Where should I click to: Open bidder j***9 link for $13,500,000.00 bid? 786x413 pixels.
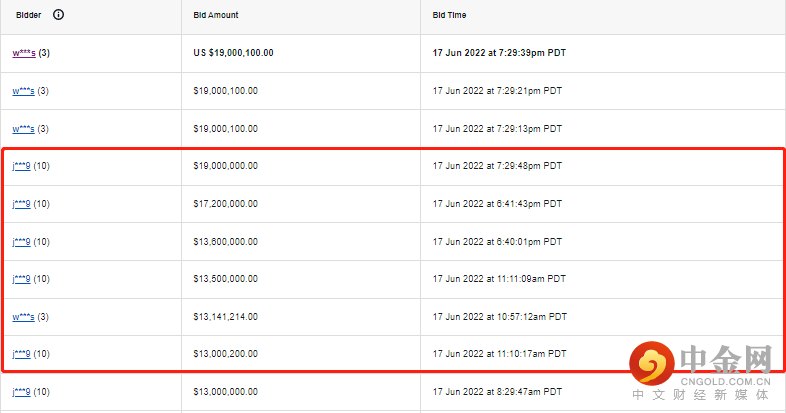21,279
